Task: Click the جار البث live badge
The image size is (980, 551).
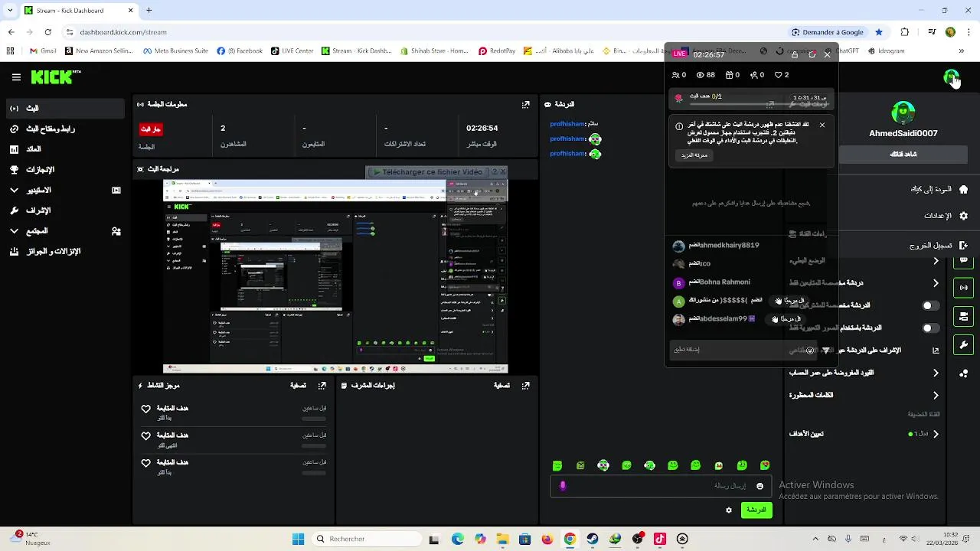Action: click(x=151, y=129)
